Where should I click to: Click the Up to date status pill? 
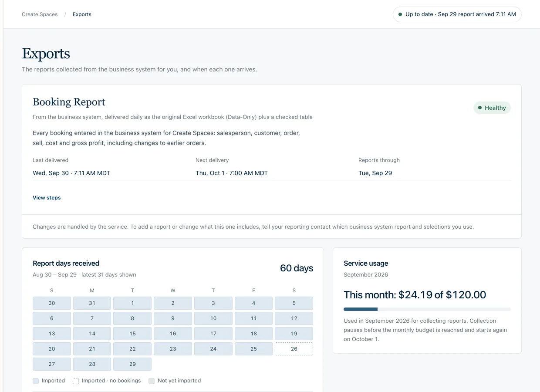(457, 14)
